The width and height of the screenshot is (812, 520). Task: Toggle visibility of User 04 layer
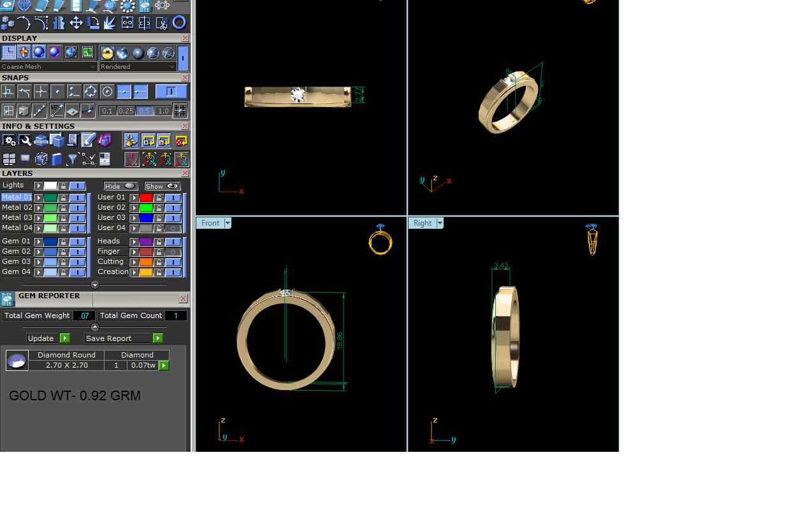click(173, 228)
